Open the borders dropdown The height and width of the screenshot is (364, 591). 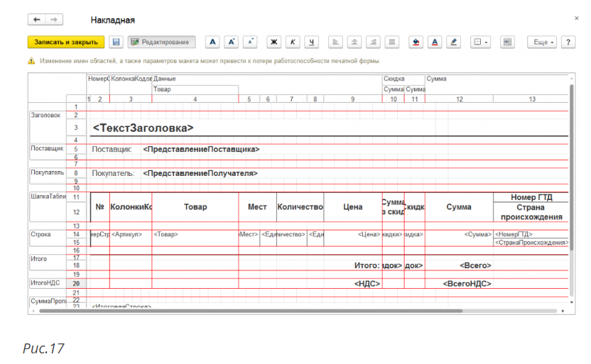tap(480, 43)
